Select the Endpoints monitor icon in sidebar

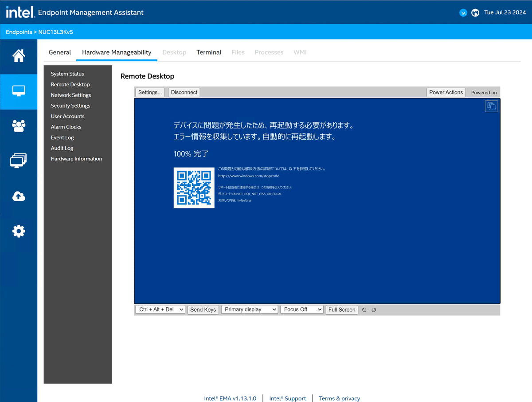pos(19,91)
